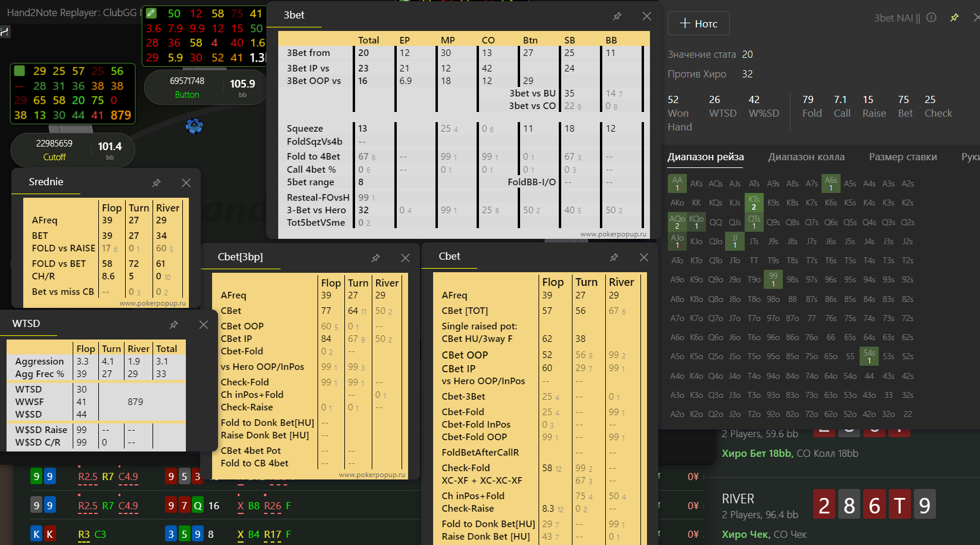Select the QTs cell in range matrix

click(754, 222)
